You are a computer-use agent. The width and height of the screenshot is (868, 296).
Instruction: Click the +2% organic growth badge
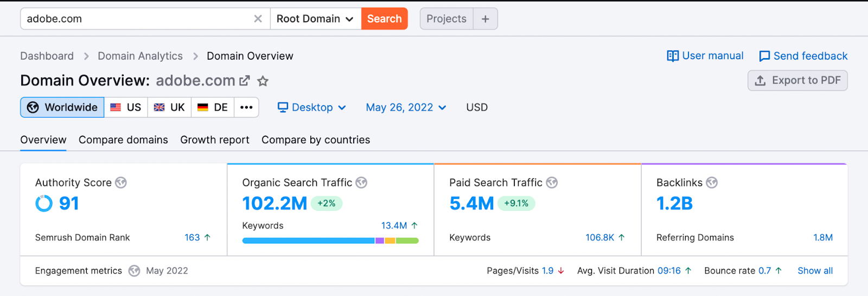click(x=327, y=203)
